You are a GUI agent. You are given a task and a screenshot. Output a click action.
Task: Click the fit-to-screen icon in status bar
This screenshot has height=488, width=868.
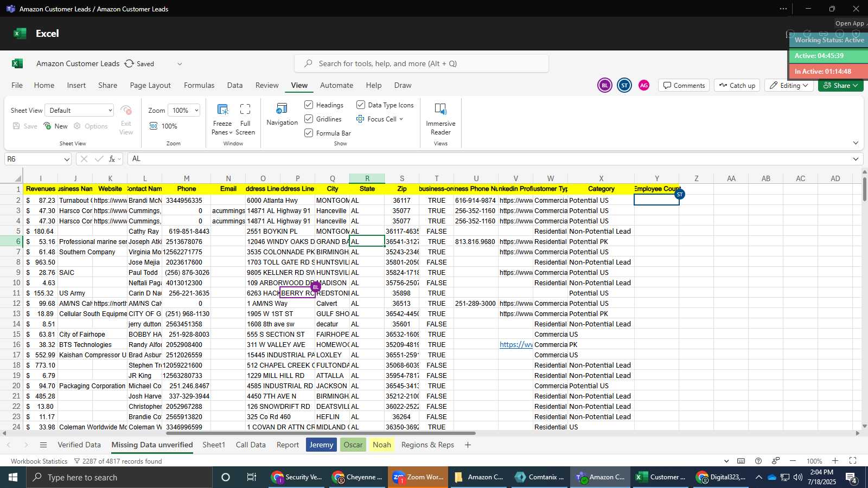(x=853, y=461)
